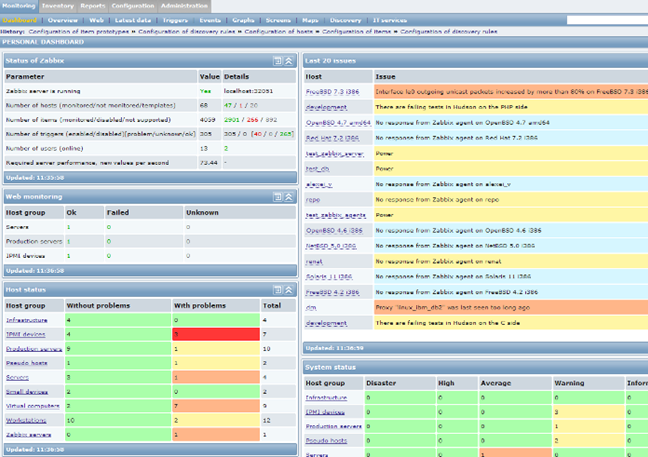Click the Interface lo0 outgoing packets issue
This screenshot has height=457, width=648.
[511, 92]
